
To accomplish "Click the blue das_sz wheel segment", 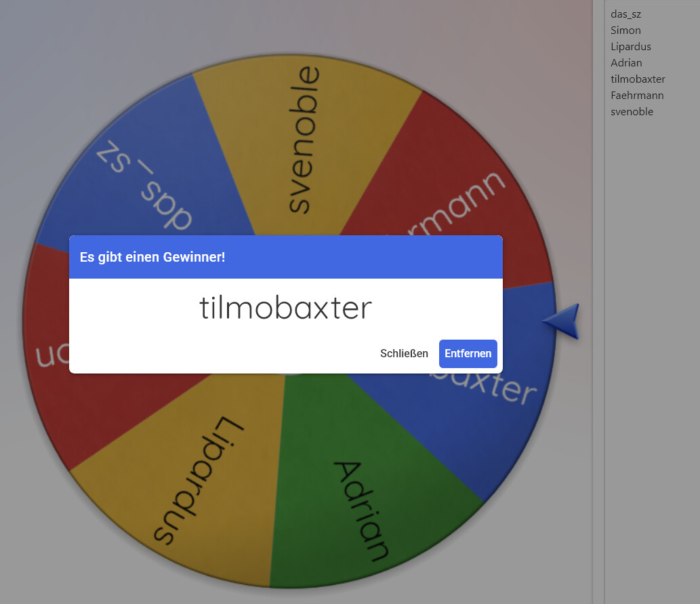I will click(x=146, y=180).
